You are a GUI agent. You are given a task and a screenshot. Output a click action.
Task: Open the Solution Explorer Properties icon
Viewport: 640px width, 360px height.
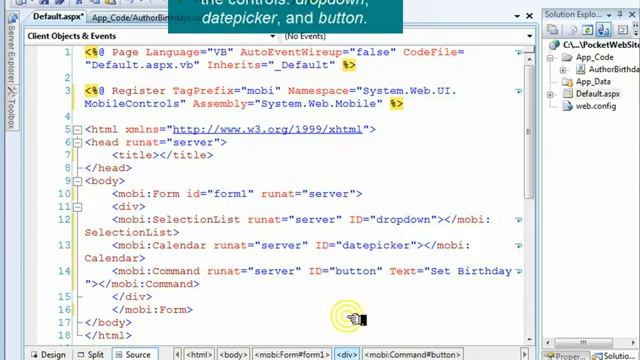(553, 29)
